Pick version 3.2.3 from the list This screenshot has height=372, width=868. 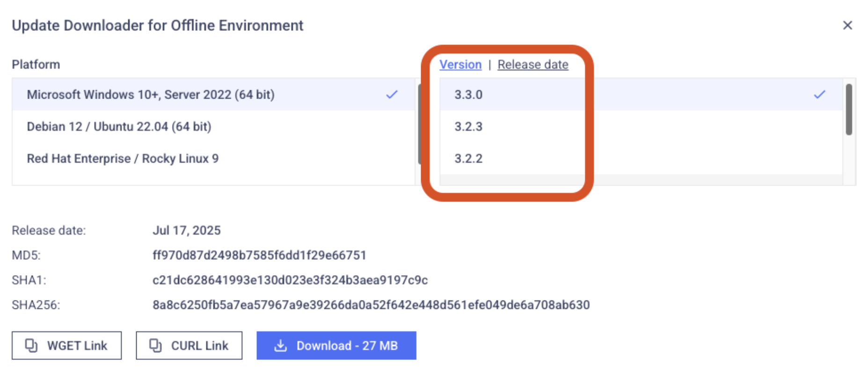pos(468,127)
